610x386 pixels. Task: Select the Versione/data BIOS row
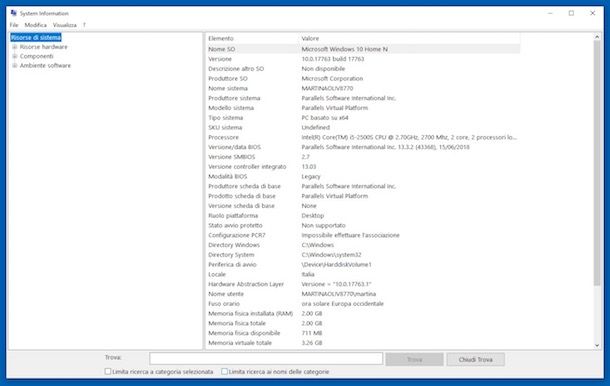point(363,147)
